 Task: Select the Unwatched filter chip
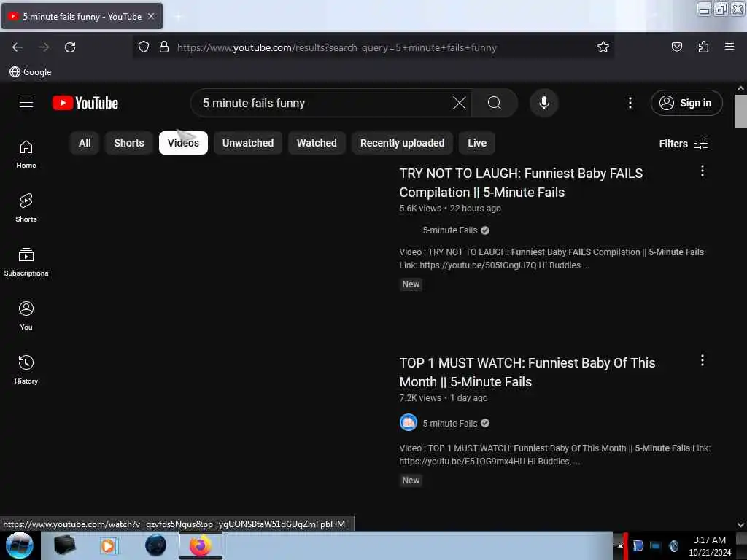(248, 143)
